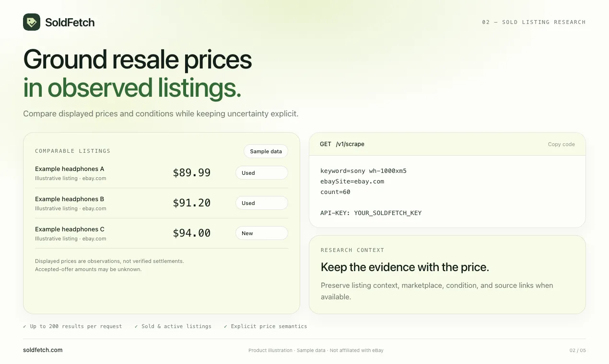The image size is (609, 364).
Task: Open the Example headphones C listing
Action: point(70,229)
